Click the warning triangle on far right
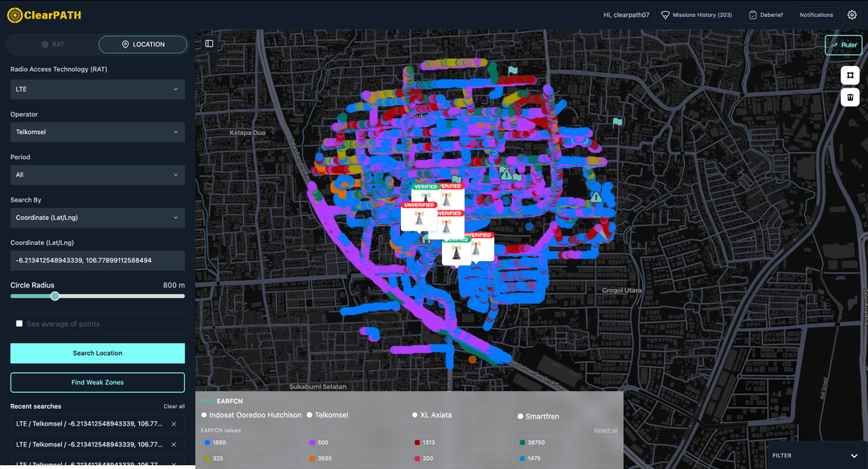The width and height of the screenshot is (868, 469). coord(596,197)
